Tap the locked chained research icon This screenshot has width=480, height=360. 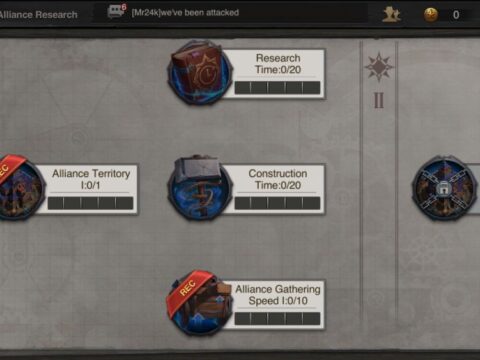444,188
